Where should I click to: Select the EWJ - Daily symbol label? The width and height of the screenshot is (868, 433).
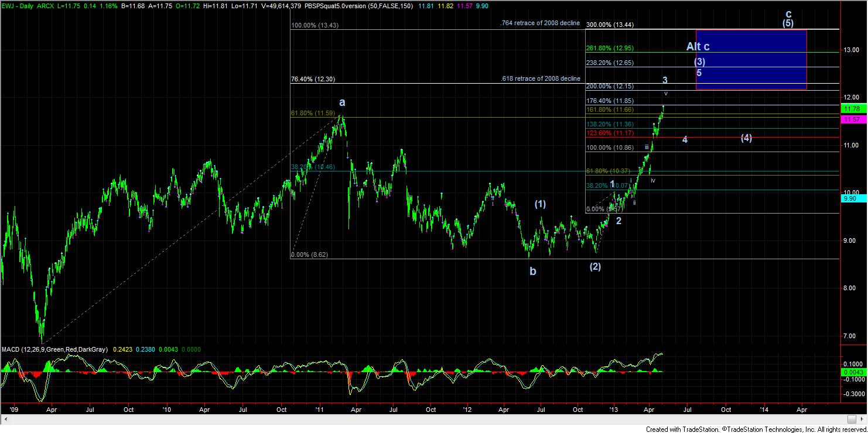coord(19,5)
